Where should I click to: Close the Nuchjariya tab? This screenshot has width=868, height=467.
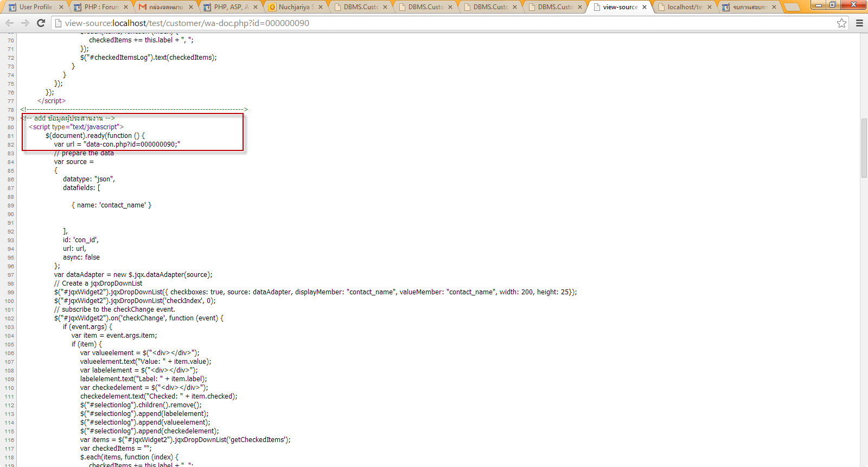click(321, 7)
